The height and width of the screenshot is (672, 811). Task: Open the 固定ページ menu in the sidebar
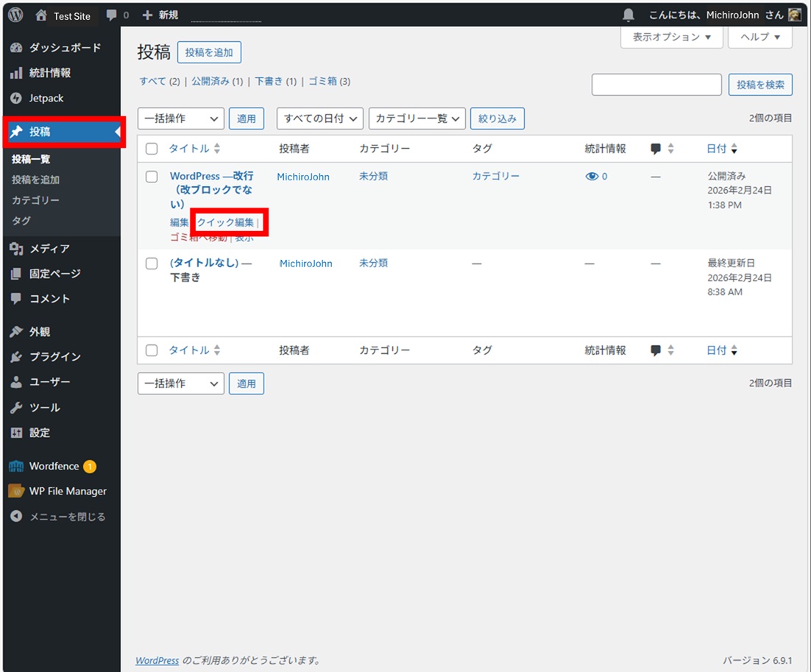pos(54,274)
